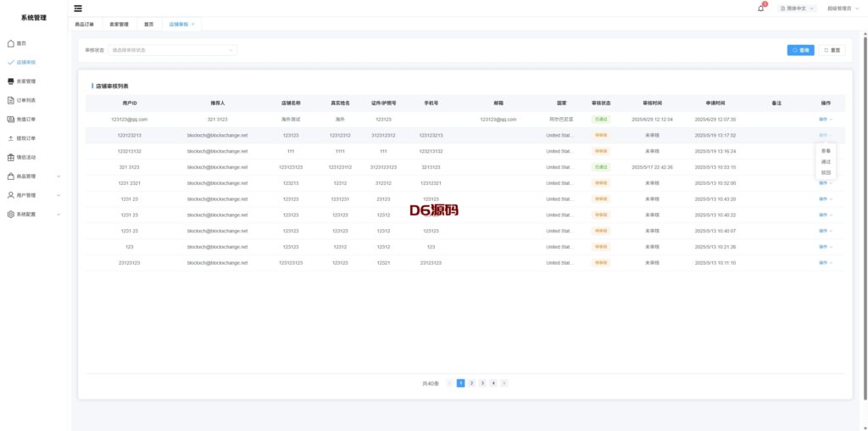Select the 提现订单 upload icon in sidebar
Image resolution: width=868 pixels, height=431 pixels.
10,138
